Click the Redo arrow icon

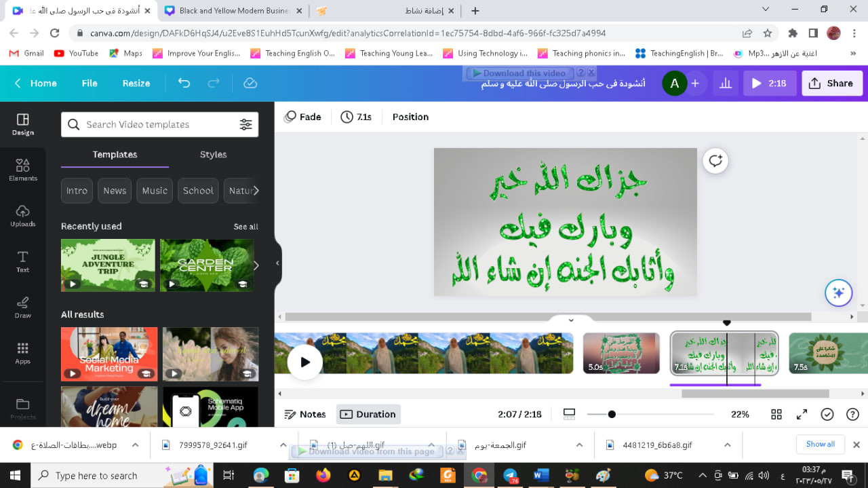pos(214,83)
